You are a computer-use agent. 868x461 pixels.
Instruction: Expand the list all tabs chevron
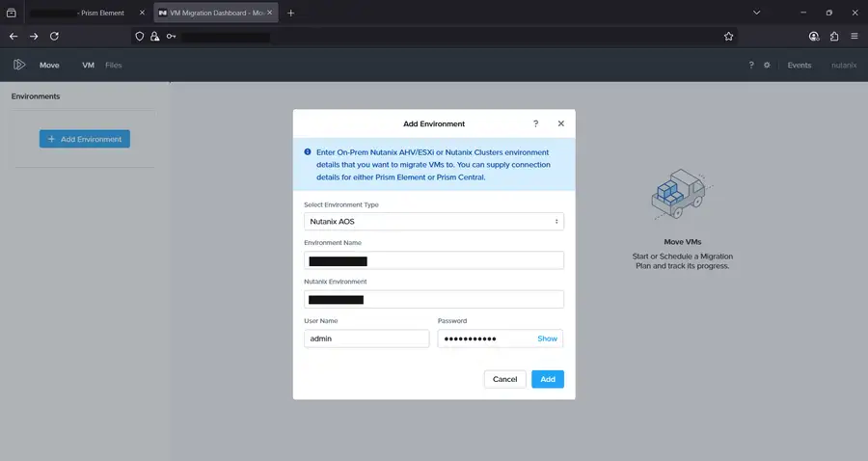tap(757, 13)
